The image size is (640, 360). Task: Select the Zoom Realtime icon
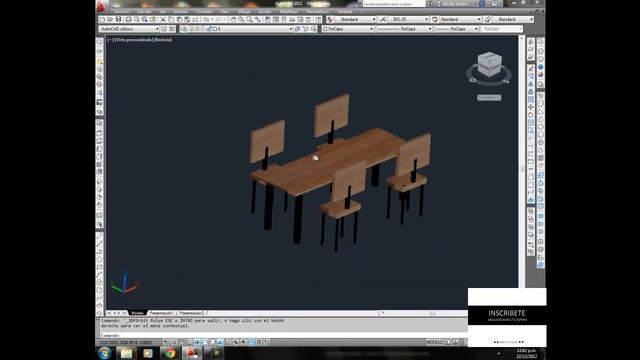coord(241,20)
